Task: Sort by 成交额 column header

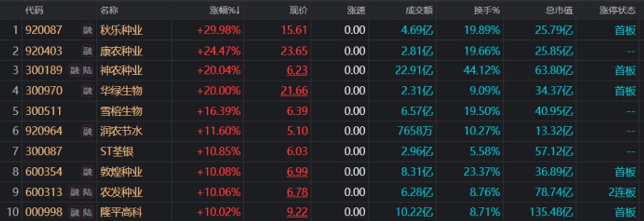Action: point(419,10)
